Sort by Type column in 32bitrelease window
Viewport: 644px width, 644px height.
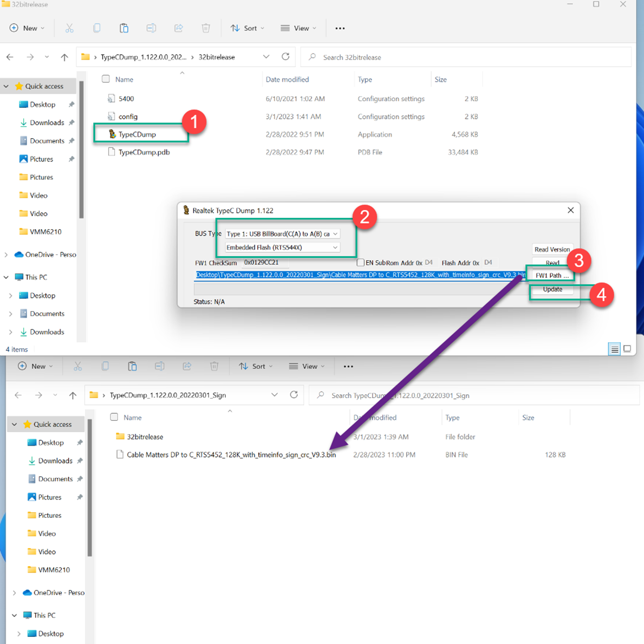tap(365, 79)
